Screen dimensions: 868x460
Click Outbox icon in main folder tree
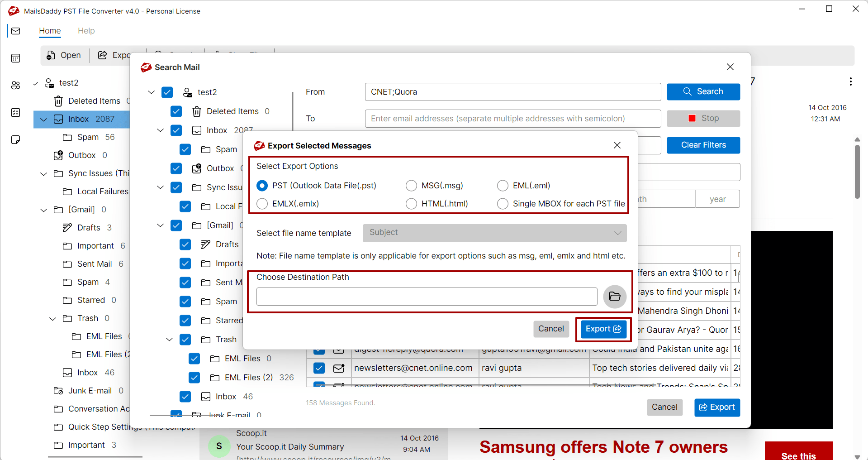pos(58,155)
